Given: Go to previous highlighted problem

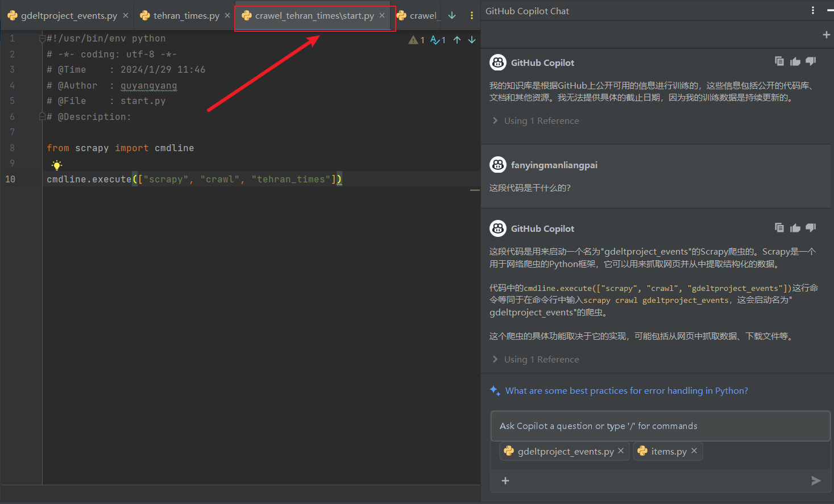Looking at the screenshot, I should coord(457,40).
